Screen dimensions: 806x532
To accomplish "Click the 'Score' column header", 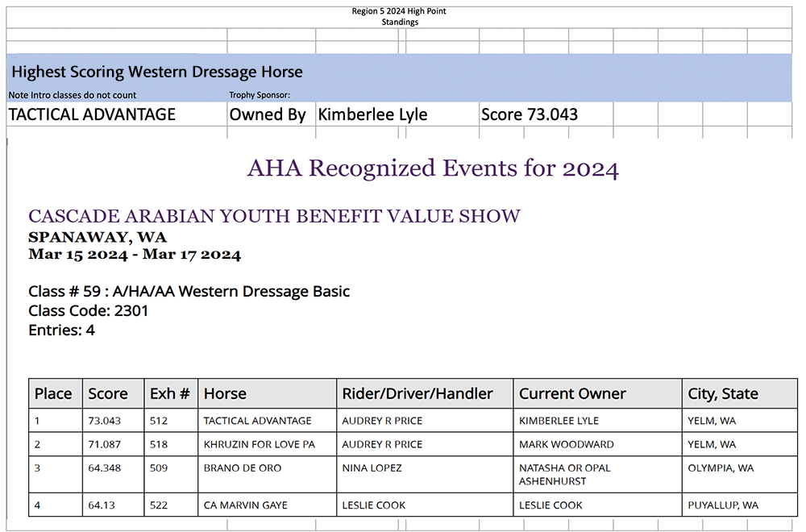I will pos(113,393).
